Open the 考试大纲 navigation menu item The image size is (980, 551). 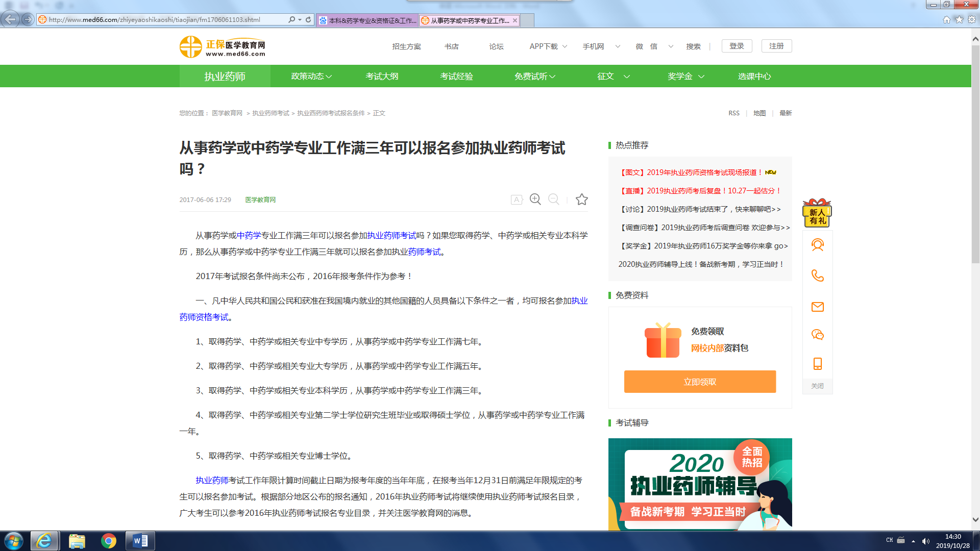pyautogui.click(x=382, y=77)
